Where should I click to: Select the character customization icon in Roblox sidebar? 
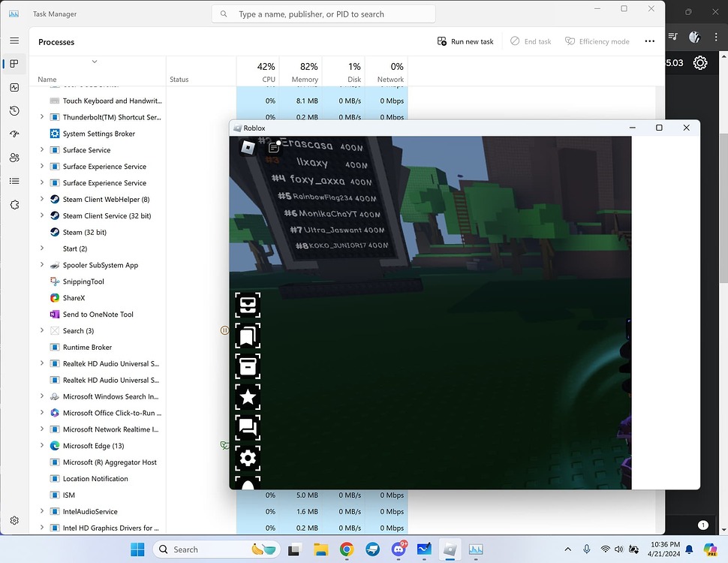pos(248,304)
